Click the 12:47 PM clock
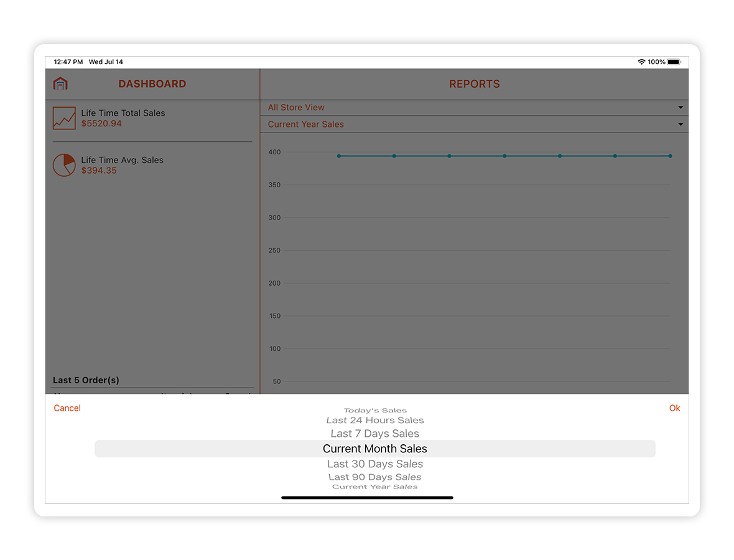The height and width of the screenshot is (560, 734). [68, 62]
